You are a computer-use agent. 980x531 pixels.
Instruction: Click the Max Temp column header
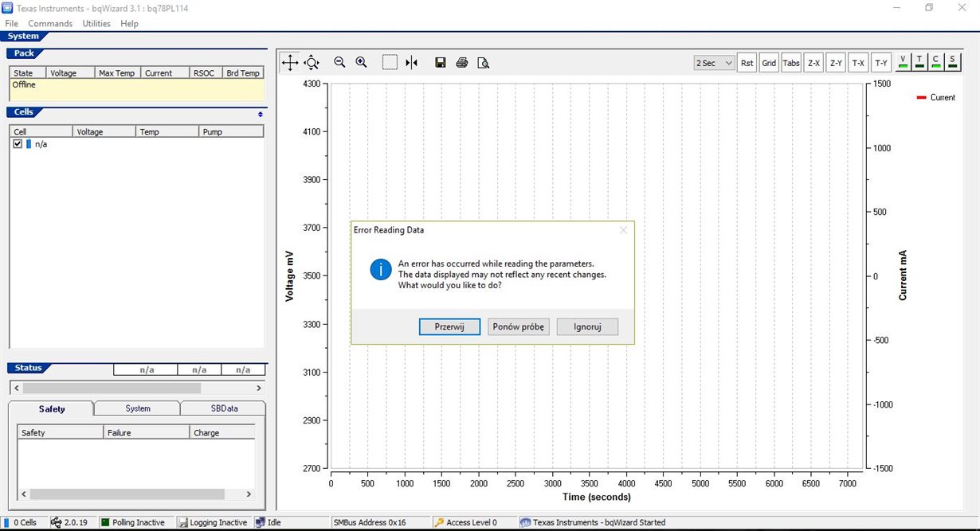(118, 72)
